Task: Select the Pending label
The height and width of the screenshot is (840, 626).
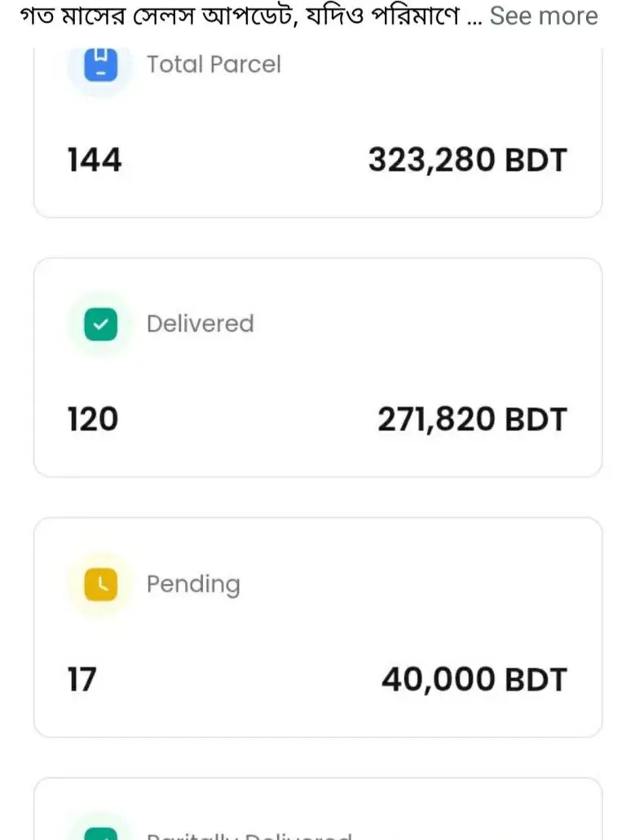Action: click(193, 584)
